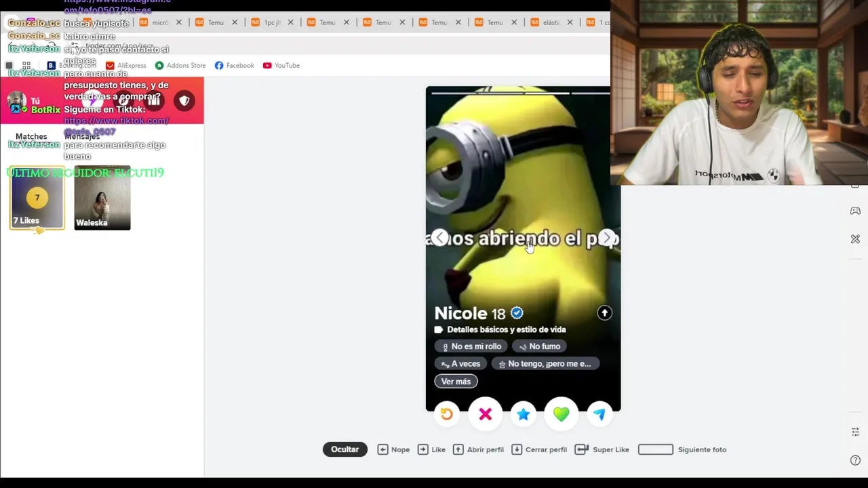
Task: Click the 'Cerrar perfil' shortcut label
Action: pyautogui.click(x=546, y=449)
